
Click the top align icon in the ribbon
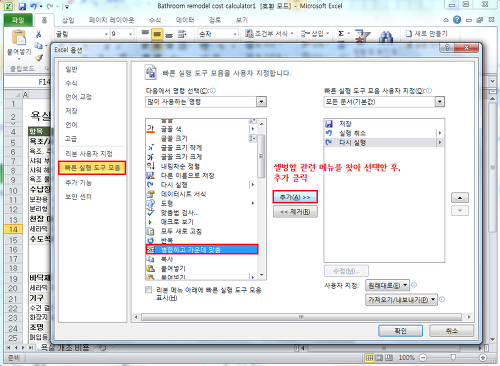145,33
